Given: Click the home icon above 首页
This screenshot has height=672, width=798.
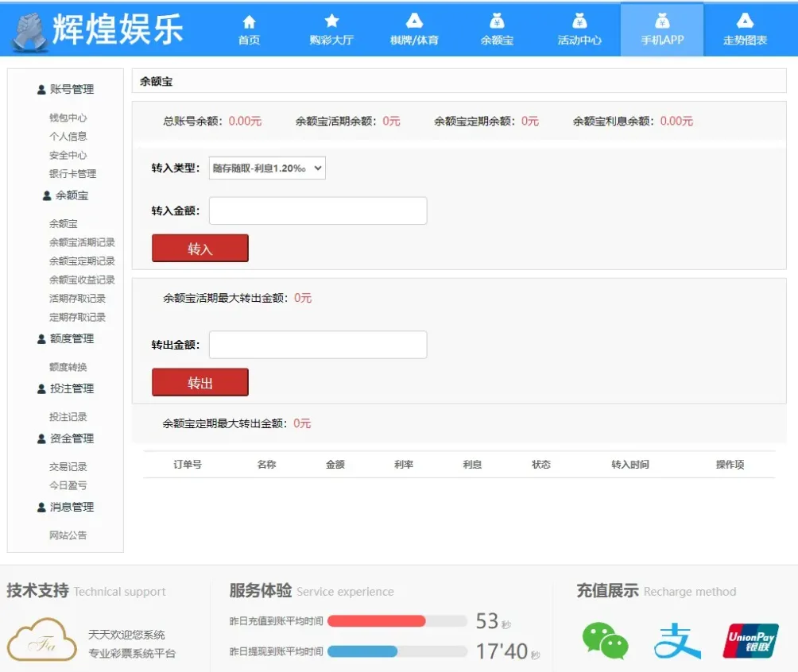Looking at the screenshot, I should (249, 21).
